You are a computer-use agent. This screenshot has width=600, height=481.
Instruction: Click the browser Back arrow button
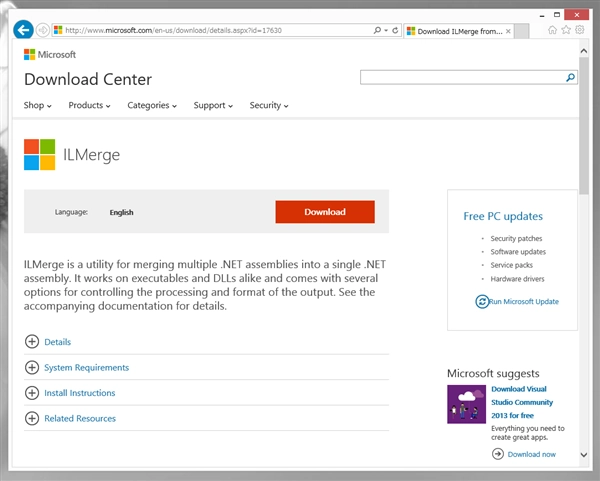click(x=23, y=30)
